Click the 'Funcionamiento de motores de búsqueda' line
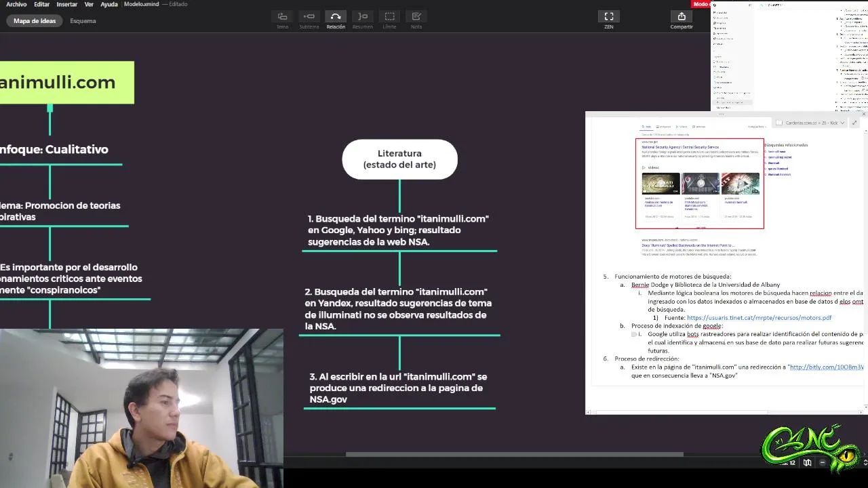This screenshot has width=868, height=488. (673, 277)
